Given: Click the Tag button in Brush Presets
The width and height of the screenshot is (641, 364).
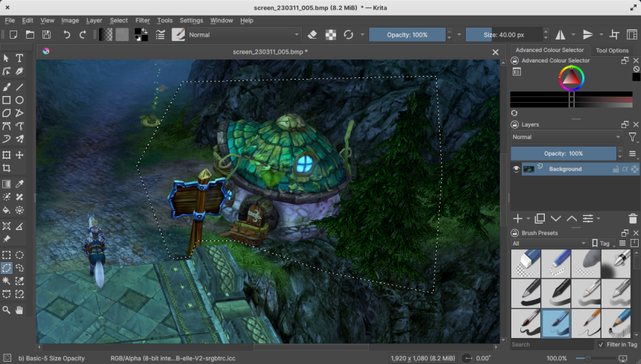Looking at the screenshot, I should pyautogui.click(x=604, y=243).
